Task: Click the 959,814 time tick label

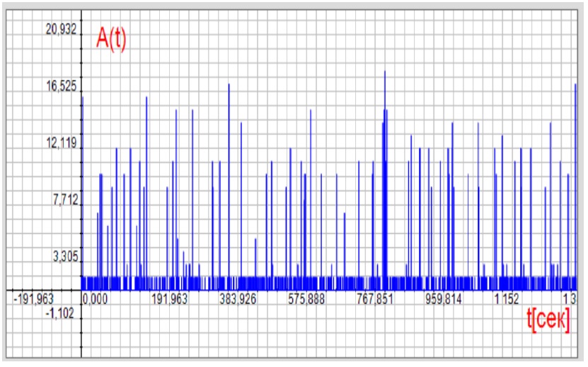Action: tap(444, 299)
